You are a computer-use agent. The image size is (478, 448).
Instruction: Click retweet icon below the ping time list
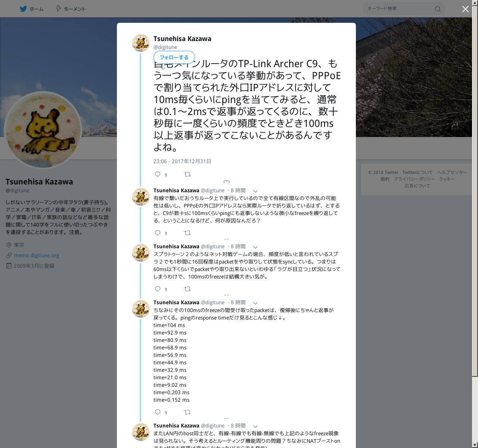(x=187, y=412)
